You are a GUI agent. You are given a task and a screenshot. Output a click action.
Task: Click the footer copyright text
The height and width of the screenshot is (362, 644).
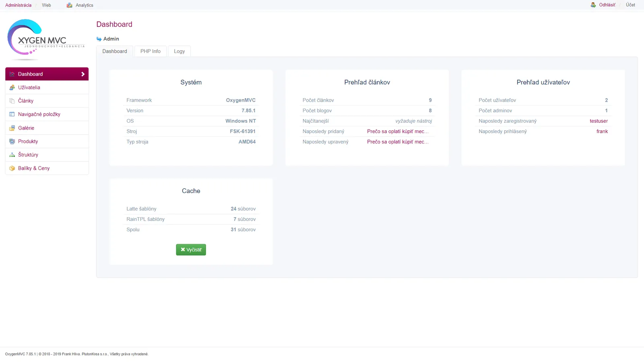[x=76, y=354]
